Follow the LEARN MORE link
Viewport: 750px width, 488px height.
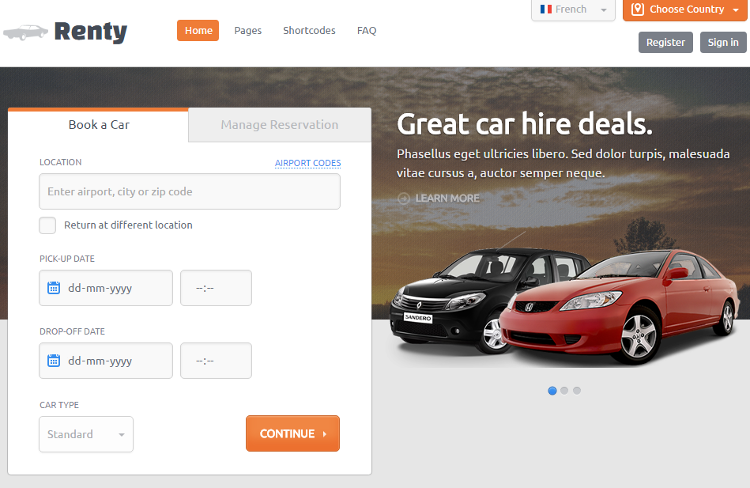tap(447, 198)
